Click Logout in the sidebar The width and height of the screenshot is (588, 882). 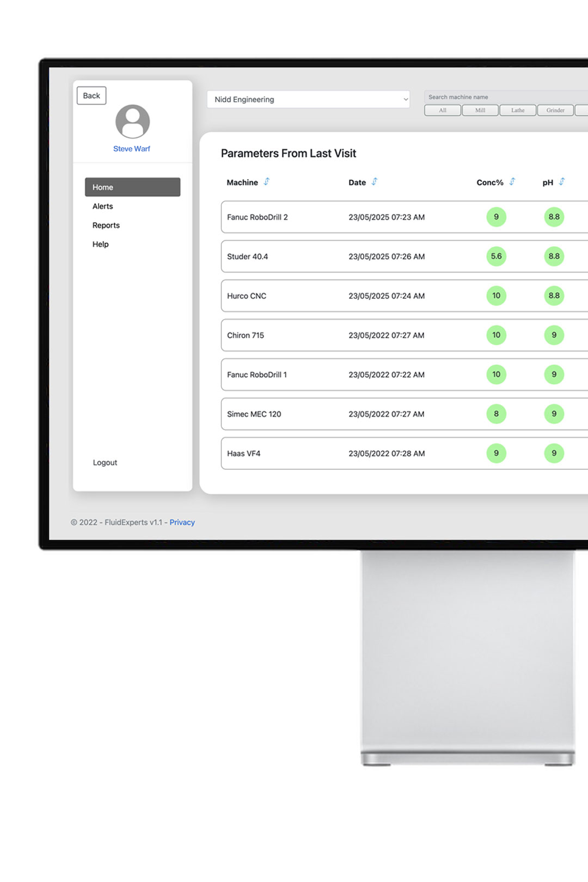(105, 463)
